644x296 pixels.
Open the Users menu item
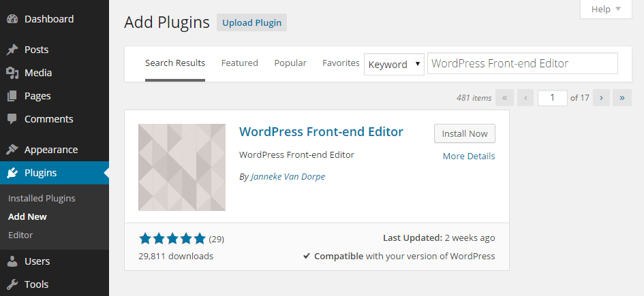[55, 261]
